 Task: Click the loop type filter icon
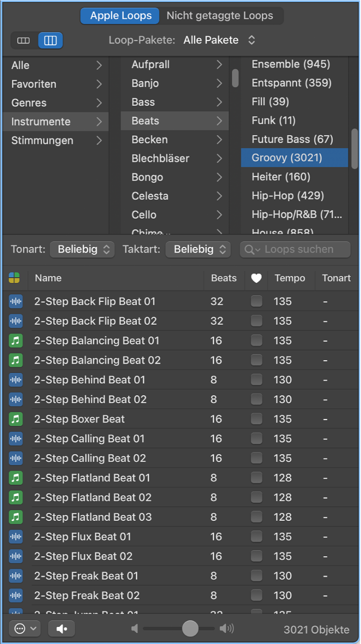14,278
